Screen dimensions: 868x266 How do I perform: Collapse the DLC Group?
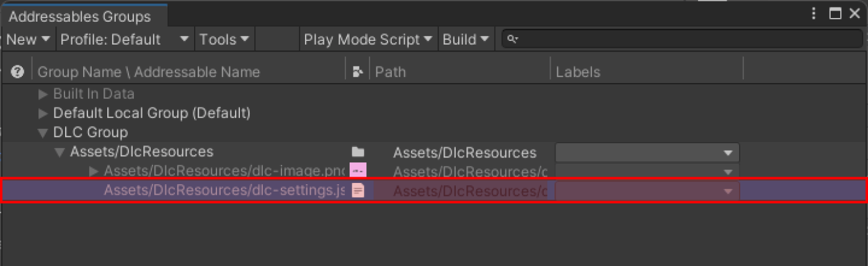click(x=43, y=133)
